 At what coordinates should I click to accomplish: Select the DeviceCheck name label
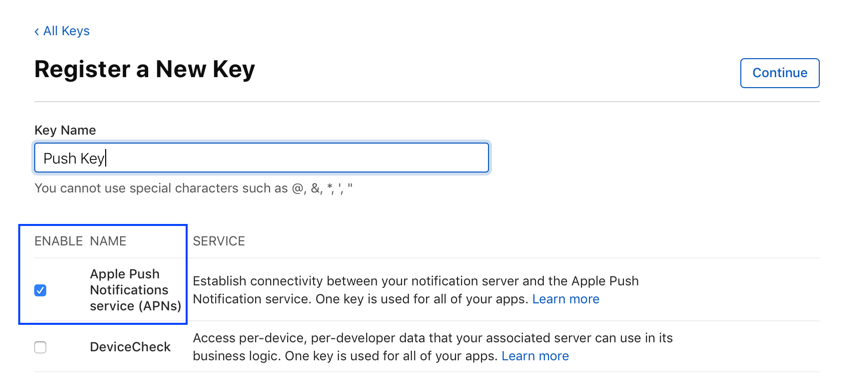pos(130,347)
